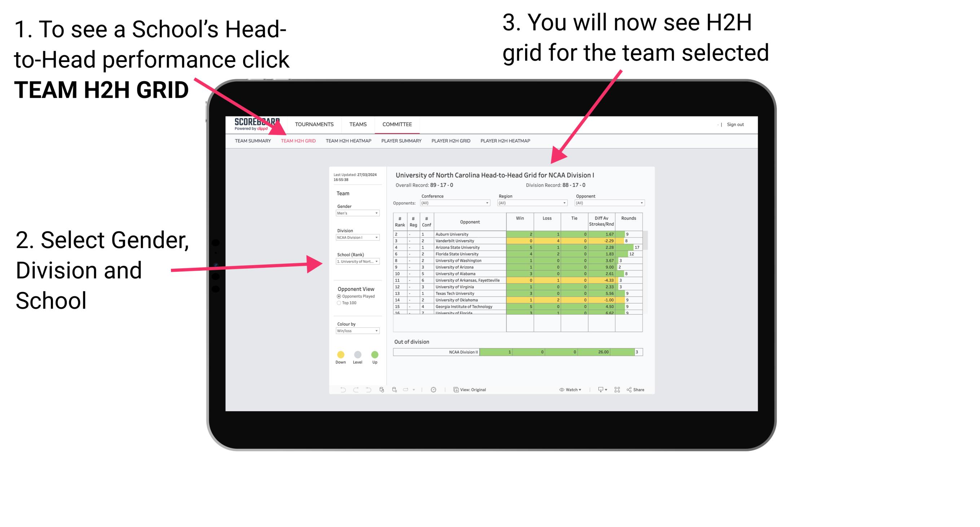Viewport: 980px width, 527px height.
Task: Click the fit-to-screen layout icon
Action: [x=617, y=389]
